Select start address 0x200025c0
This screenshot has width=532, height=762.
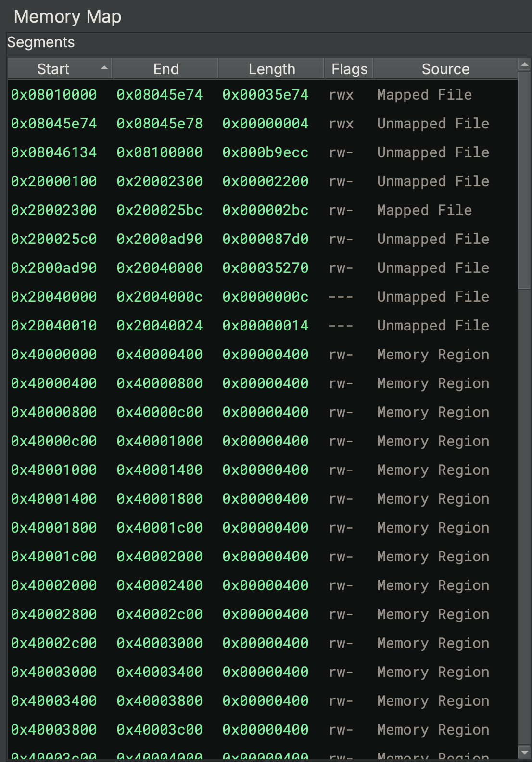click(x=54, y=239)
